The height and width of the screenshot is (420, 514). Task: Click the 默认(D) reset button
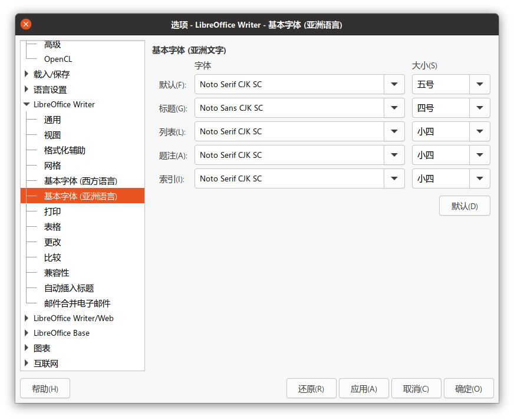[464, 206]
